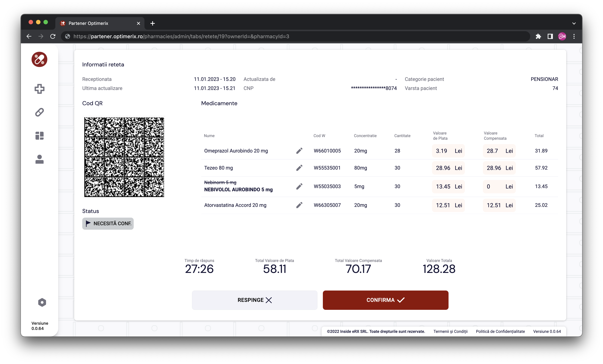Edit Omeprazol Valoare de Plata field 3.19
This screenshot has width=603, height=364.
[x=448, y=151]
